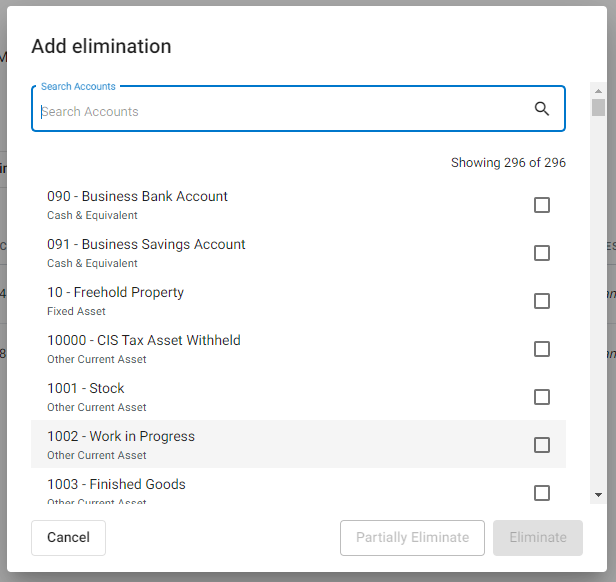
Task: Click the account list scrollbar thumb
Action: coord(598,107)
